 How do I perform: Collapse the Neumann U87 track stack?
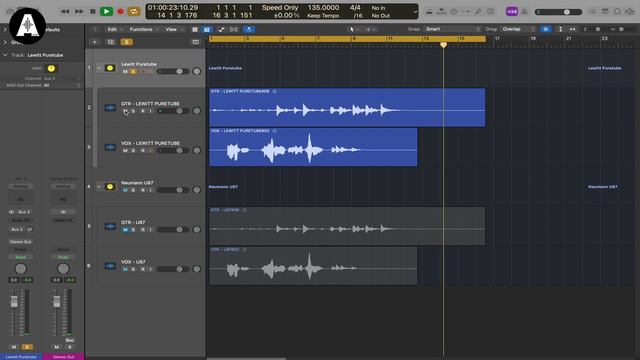point(99,187)
